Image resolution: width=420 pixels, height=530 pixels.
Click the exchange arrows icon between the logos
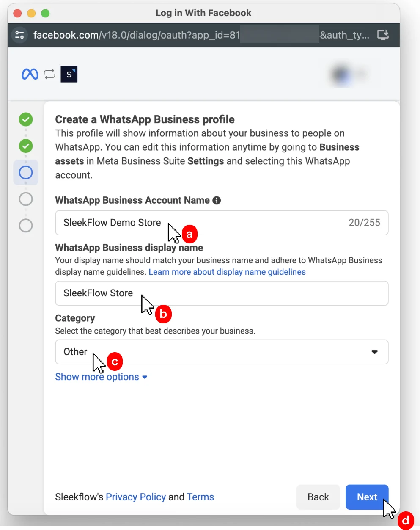coord(49,74)
